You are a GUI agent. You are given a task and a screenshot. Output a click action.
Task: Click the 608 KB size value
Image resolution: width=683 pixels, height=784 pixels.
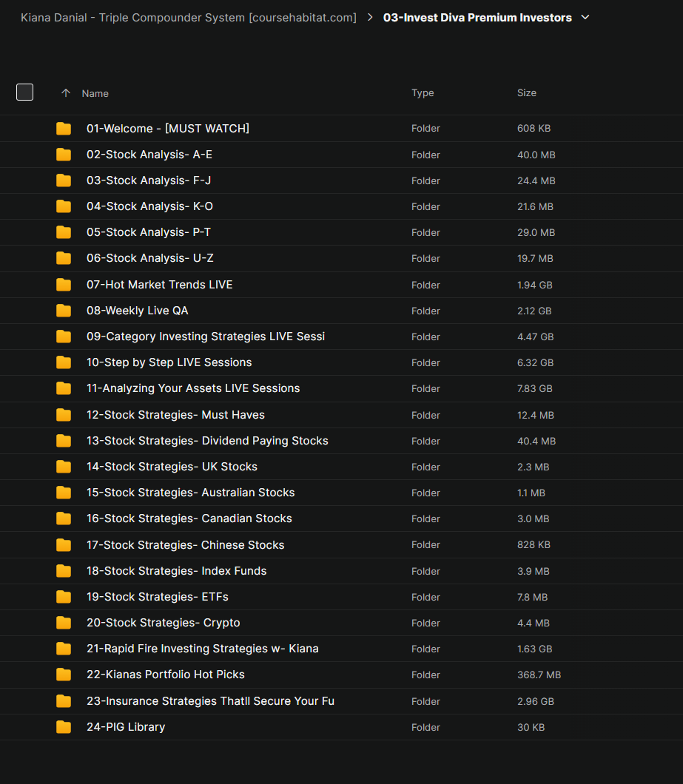tap(534, 129)
